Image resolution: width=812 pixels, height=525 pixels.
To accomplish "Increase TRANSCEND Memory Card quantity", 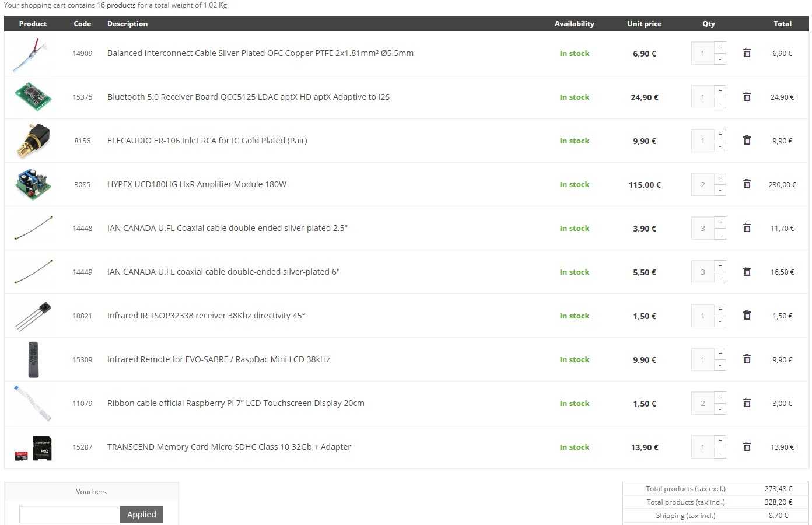I will (720, 441).
